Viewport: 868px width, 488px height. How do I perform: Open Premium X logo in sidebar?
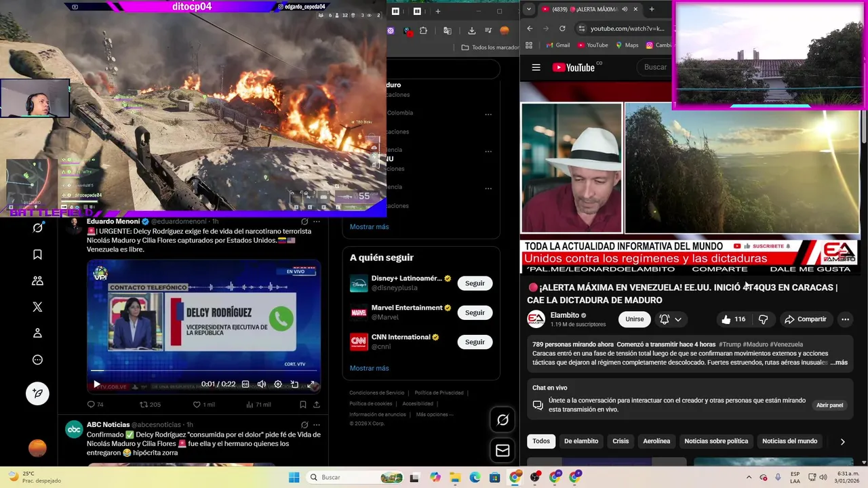(x=37, y=307)
